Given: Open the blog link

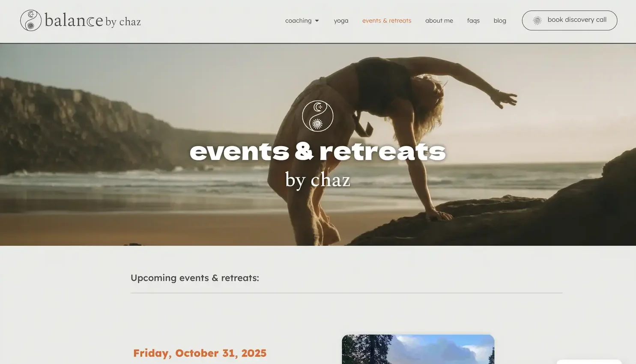Looking at the screenshot, I should [500, 21].
